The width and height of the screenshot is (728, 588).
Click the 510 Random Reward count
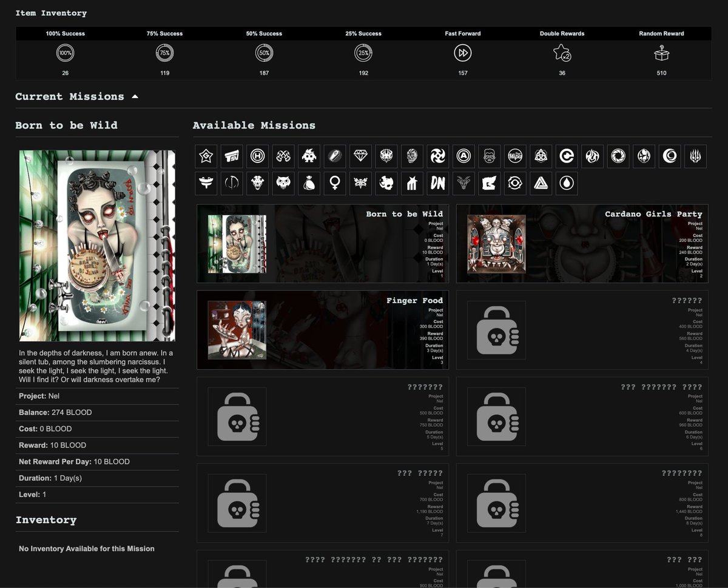coord(661,73)
